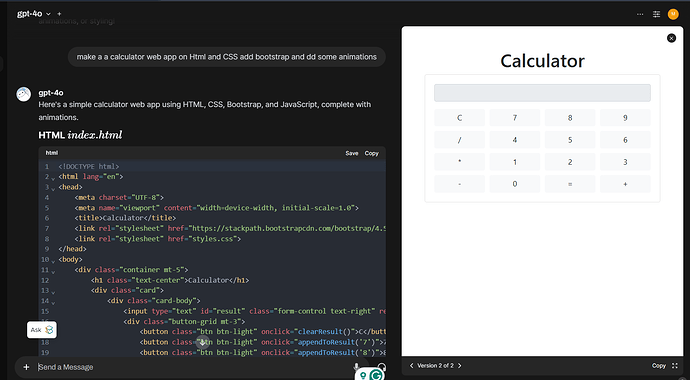The image size is (690, 380).
Task: Close the Calculator preview panel
Action: pos(671,38)
